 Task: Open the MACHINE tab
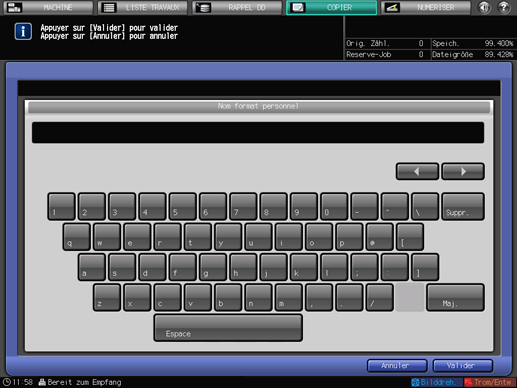(x=48, y=7)
